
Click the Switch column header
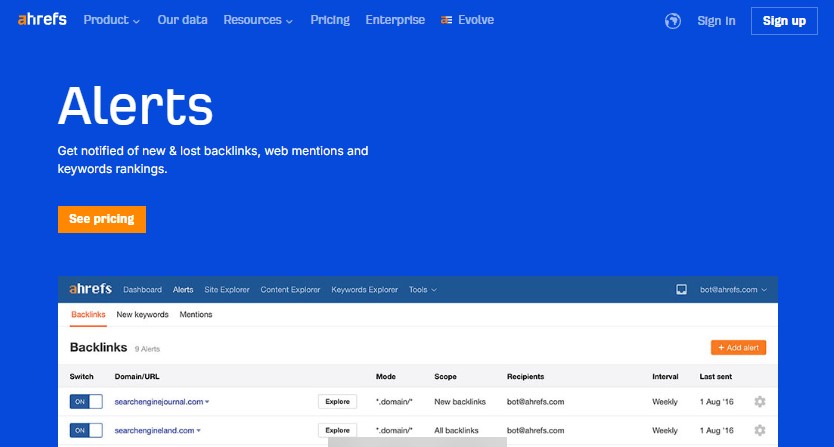coord(81,376)
